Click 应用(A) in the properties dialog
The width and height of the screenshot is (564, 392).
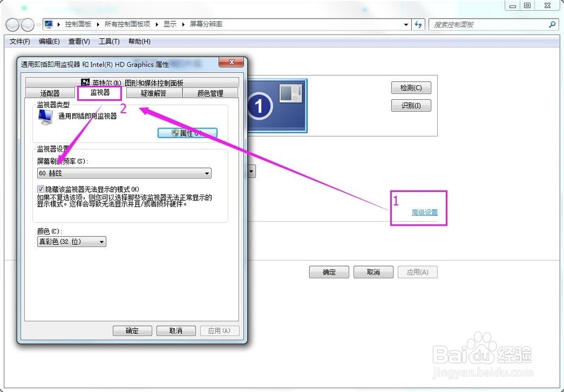(x=219, y=331)
